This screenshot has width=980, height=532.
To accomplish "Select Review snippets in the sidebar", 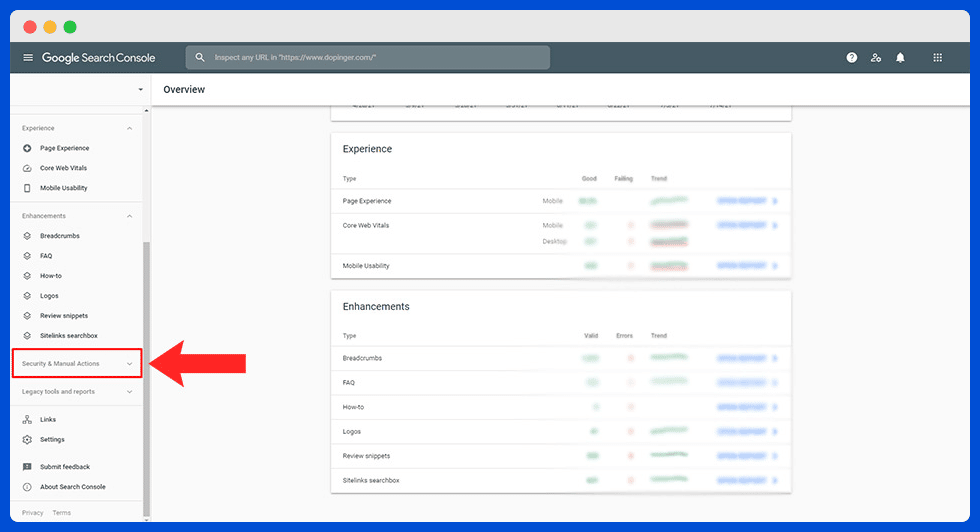I will 64,316.
